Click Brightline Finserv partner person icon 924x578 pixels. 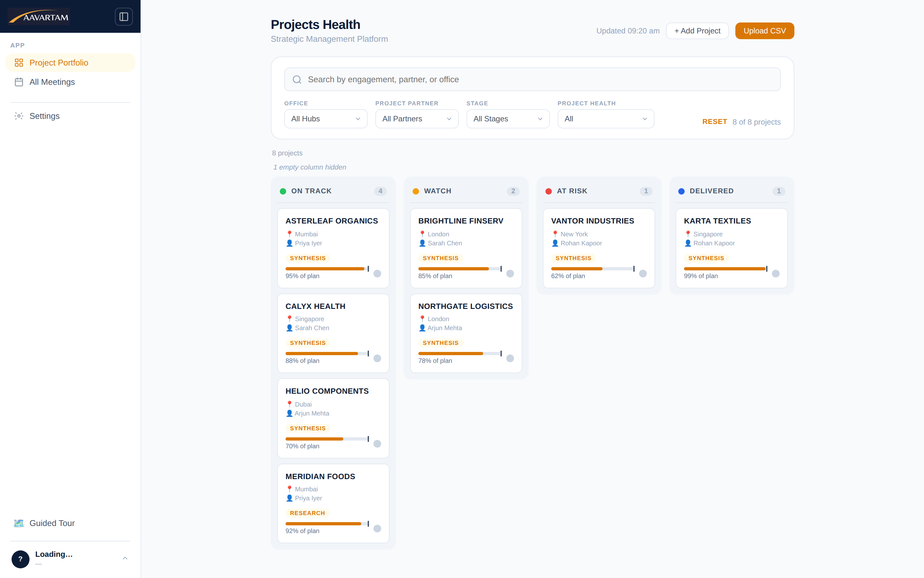[422, 243]
